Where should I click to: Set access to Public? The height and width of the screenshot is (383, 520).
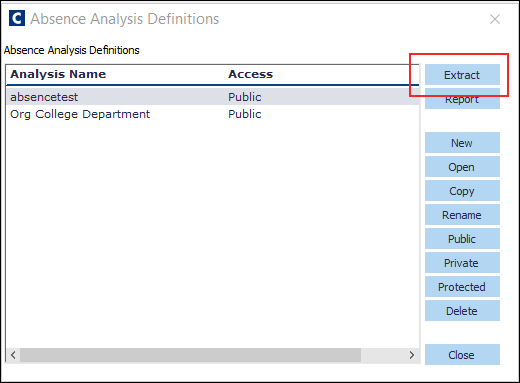coord(462,239)
